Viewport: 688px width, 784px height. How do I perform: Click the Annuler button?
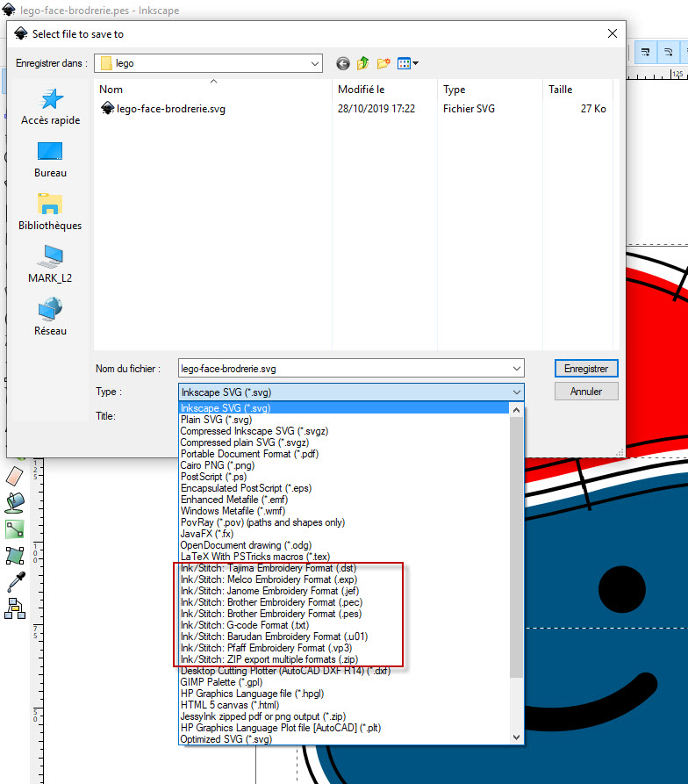586,392
